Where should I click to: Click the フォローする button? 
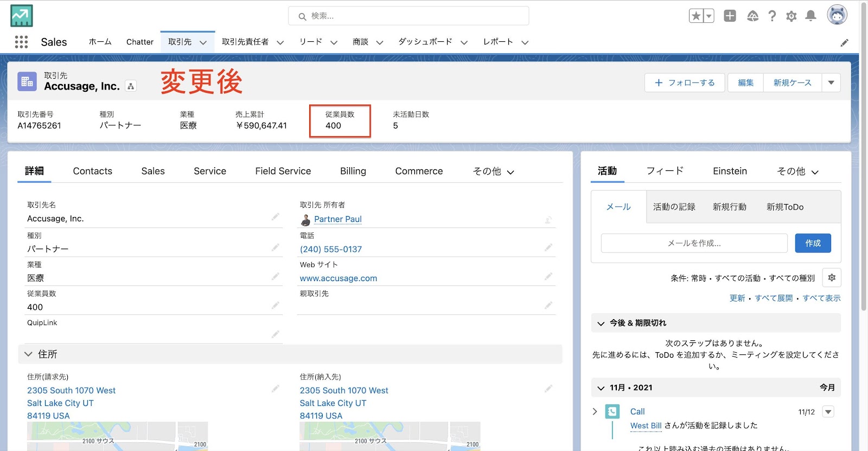[685, 82]
